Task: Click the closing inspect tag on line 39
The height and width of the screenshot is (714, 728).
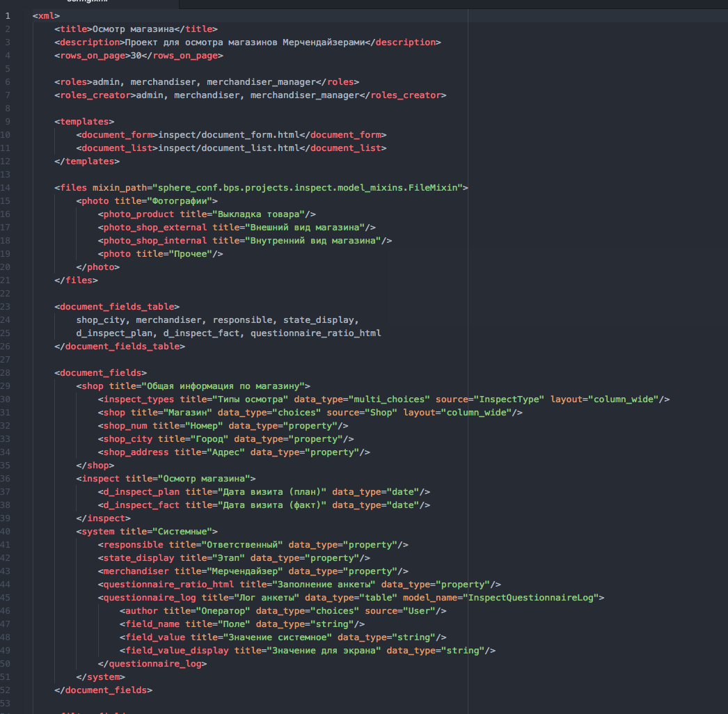Action: pyautogui.click(x=104, y=518)
